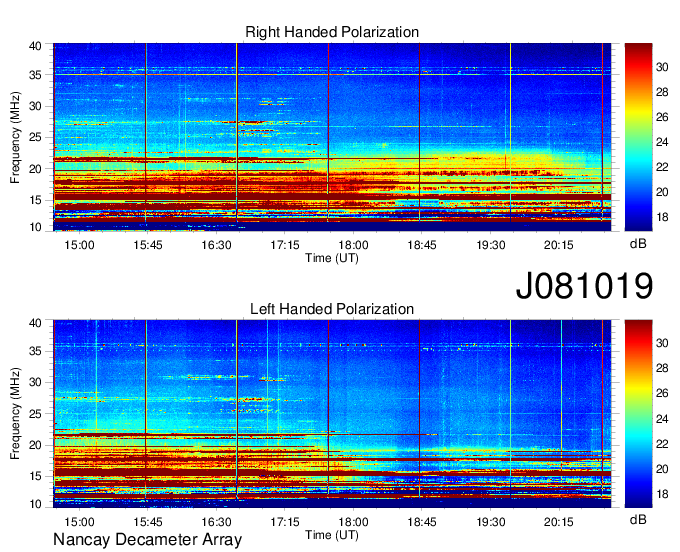
Task: Click the "25" frequency tick of Left Handed plot
Action: click(35, 414)
